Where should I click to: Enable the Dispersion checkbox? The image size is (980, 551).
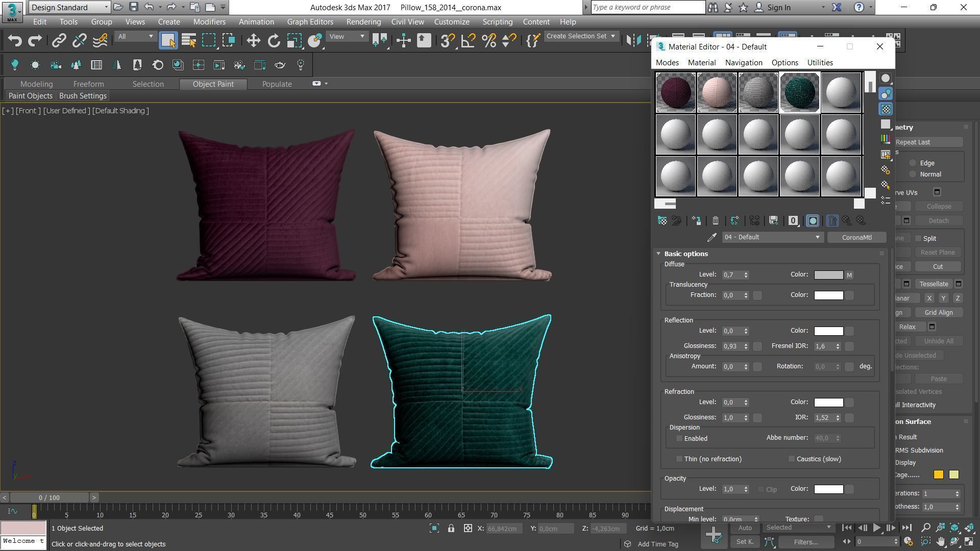point(679,439)
